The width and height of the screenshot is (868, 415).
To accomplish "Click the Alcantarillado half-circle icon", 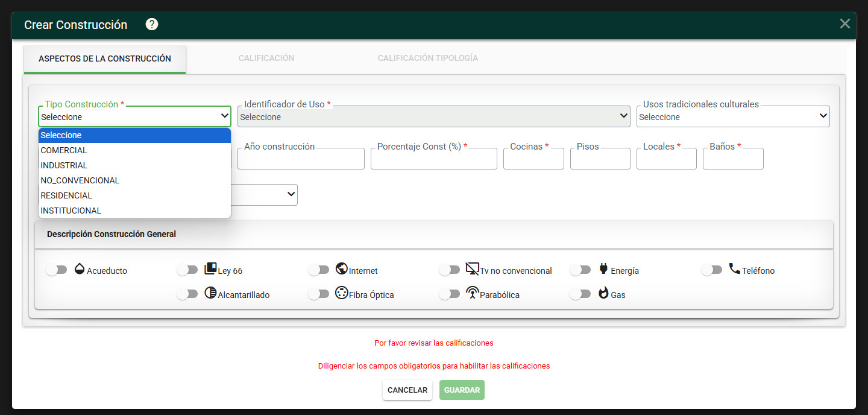I will coord(210,293).
